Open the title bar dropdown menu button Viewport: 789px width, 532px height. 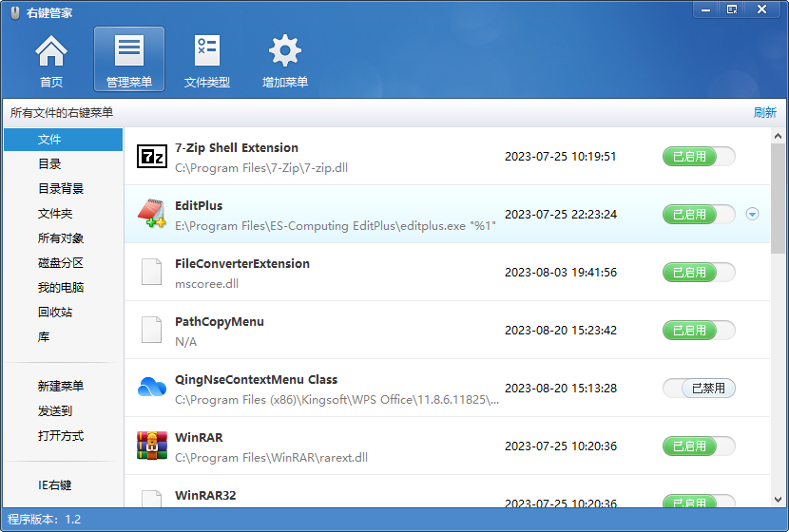click(705, 9)
